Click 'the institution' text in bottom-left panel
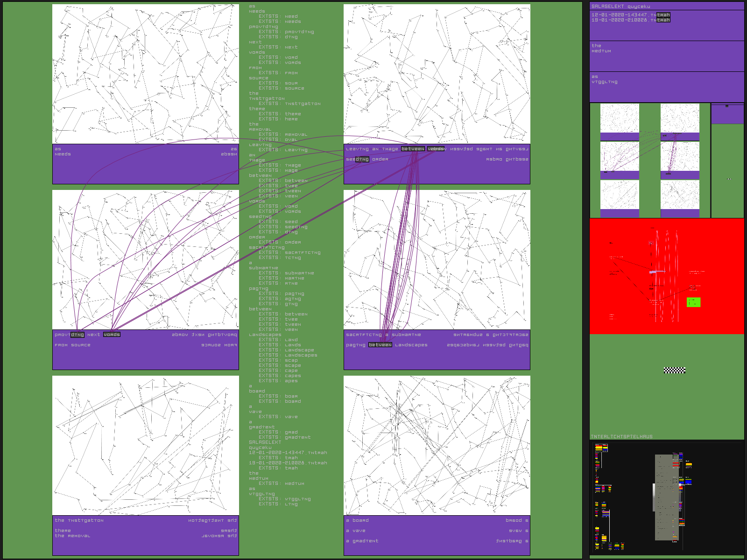Image resolution: width=747 pixels, height=560 pixels. [79, 520]
